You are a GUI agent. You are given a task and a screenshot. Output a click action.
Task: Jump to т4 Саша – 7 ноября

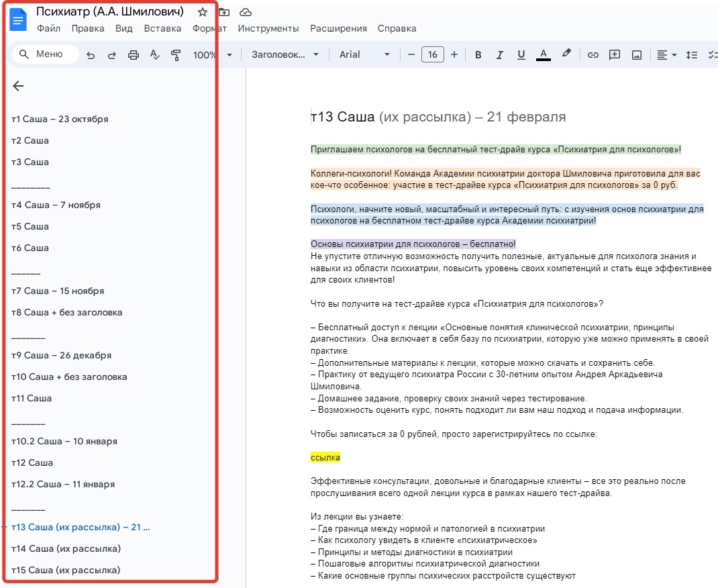coord(56,205)
